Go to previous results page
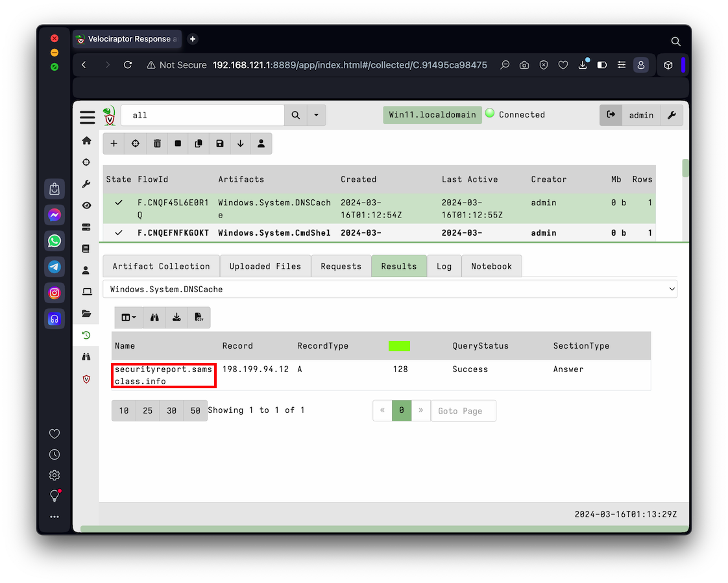Viewport: 728px width, 583px height. tap(383, 411)
